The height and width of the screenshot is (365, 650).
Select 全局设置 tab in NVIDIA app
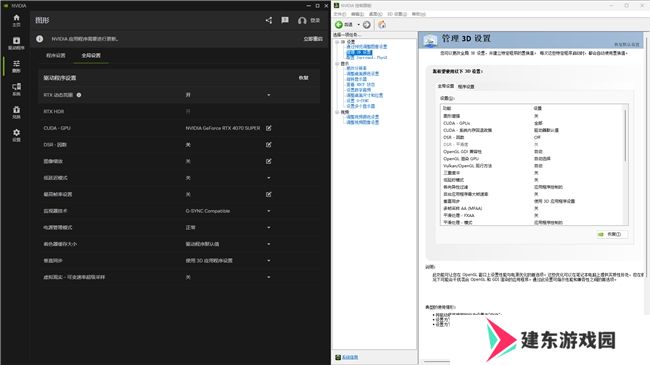pos(91,56)
